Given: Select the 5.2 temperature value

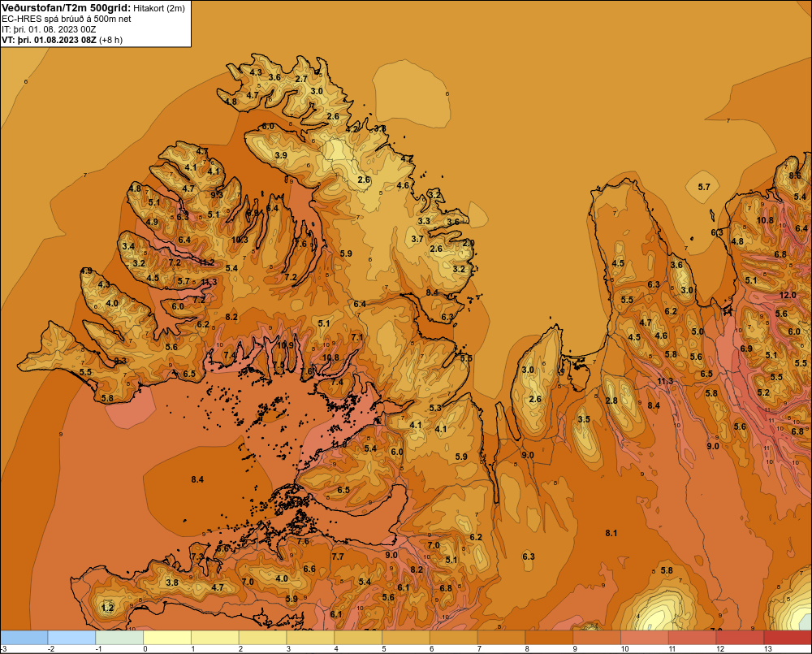Looking at the screenshot, I should [x=763, y=392].
